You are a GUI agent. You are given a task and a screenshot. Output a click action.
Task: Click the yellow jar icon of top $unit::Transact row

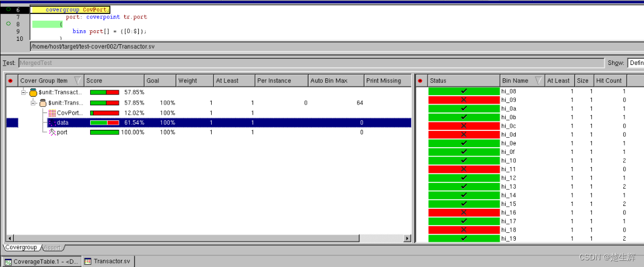33,93
